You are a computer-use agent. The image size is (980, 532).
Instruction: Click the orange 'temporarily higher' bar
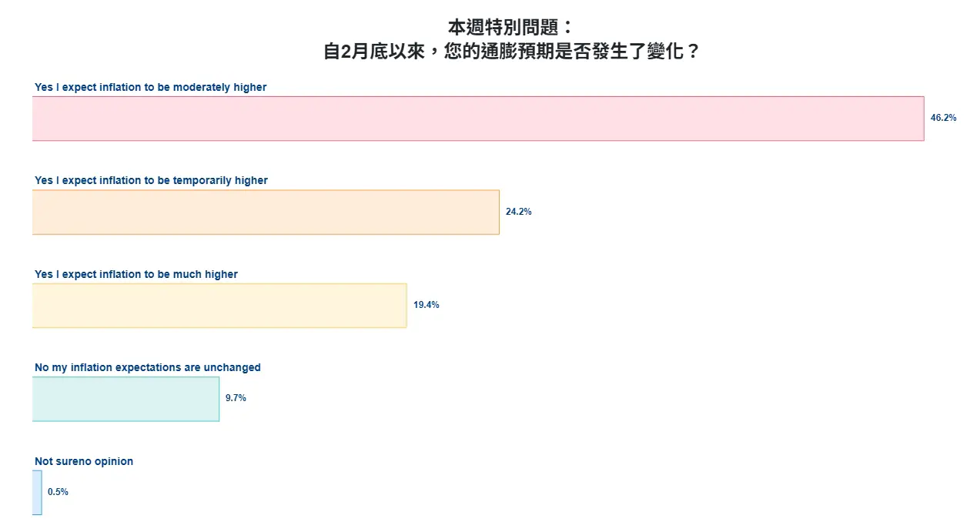[x=266, y=212]
